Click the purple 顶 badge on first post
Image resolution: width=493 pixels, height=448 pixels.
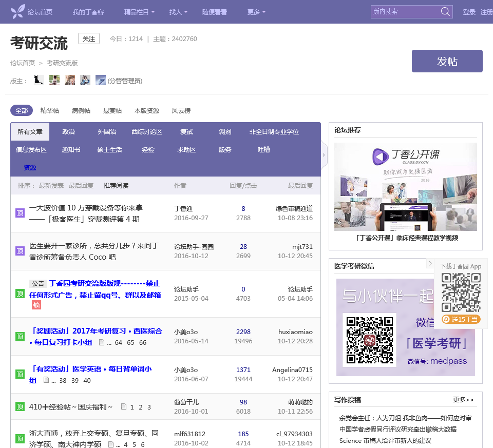click(x=20, y=213)
